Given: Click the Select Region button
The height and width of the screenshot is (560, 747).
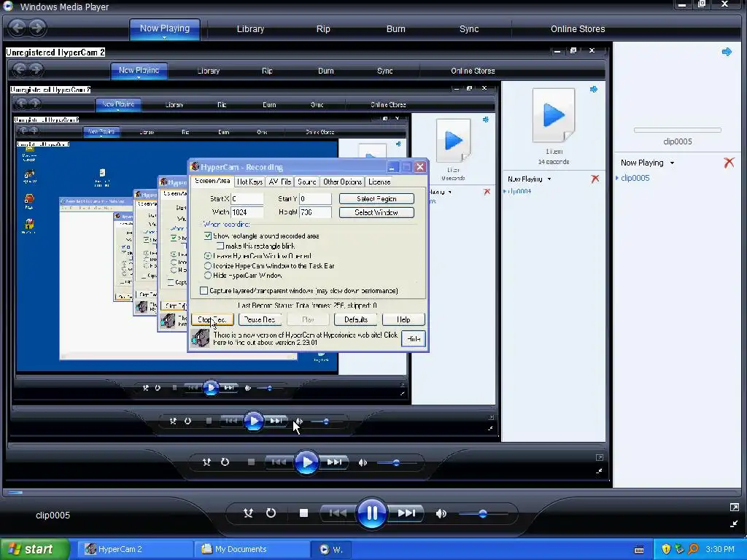Looking at the screenshot, I should pos(376,198).
